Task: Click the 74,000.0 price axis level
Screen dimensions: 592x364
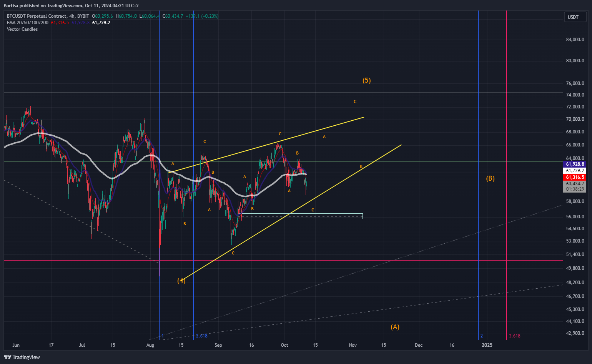Action: tap(575, 95)
